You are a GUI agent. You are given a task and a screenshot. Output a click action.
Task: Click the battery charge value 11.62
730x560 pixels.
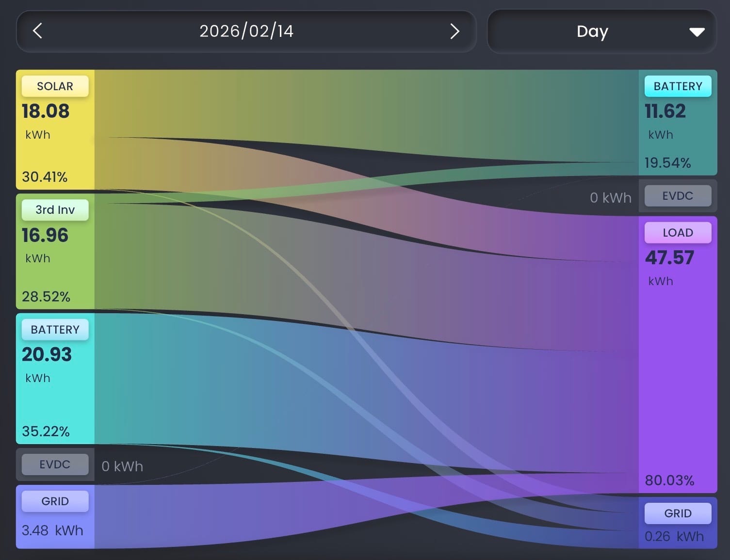pyautogui.click(x=665, y=111)
